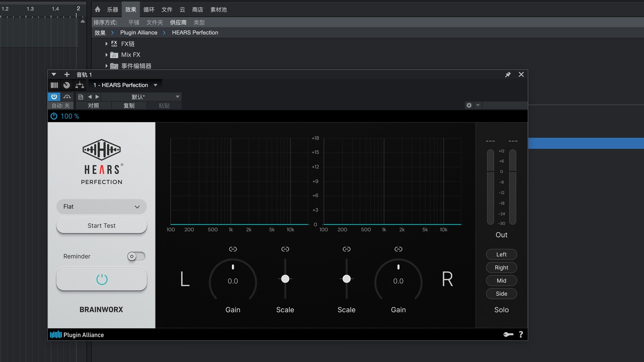Solo the Left channel
Image resolution: width=644 pixels, height=362 pixels.
[501, 254]
